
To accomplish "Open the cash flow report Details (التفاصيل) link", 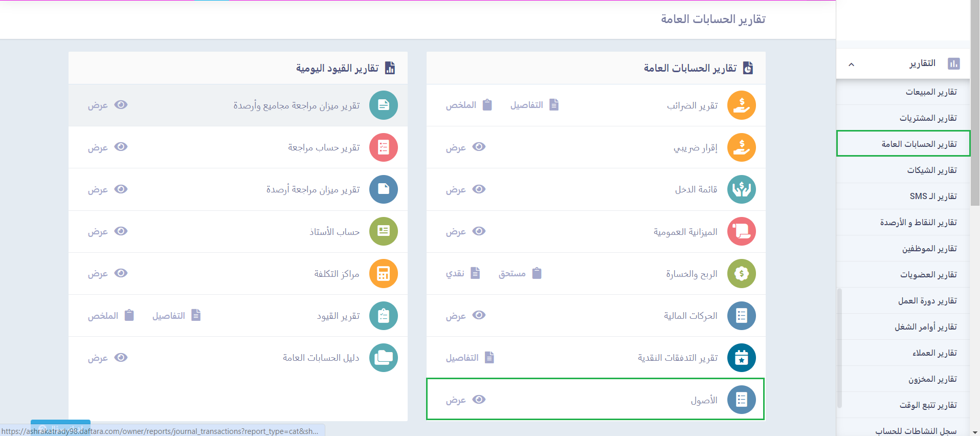I will 470,358.
